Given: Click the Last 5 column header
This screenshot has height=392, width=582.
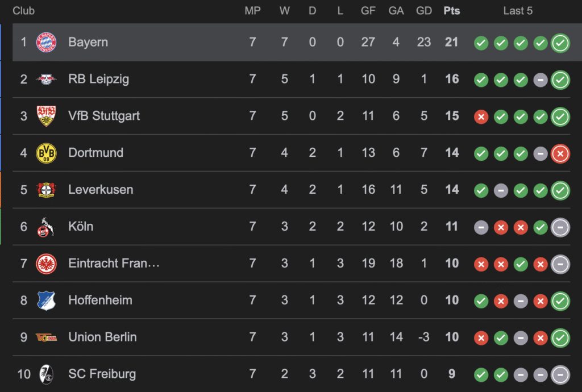Looking at the screenshot, I should (x=518, y=11).
